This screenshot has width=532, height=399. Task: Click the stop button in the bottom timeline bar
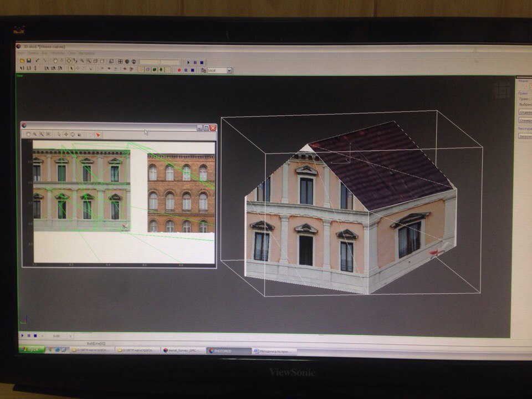click(35, 336)
